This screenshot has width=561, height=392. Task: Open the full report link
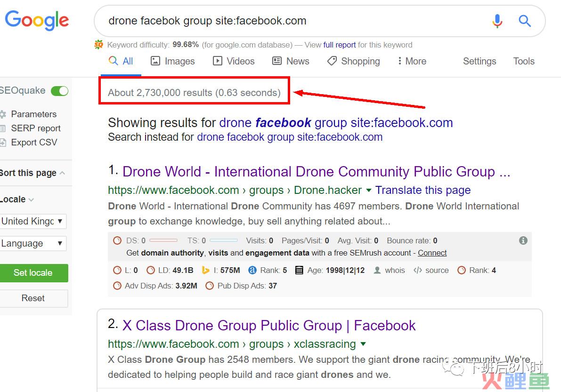[x=340, y=45]
